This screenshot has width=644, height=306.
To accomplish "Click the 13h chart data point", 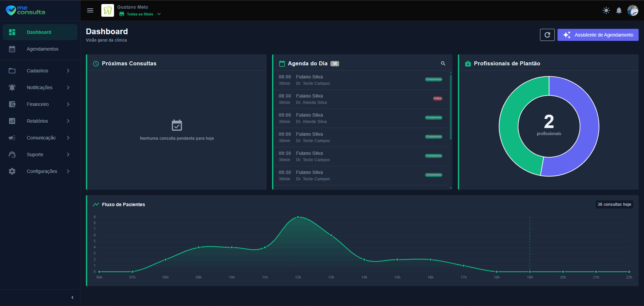I will [x=331, y=235].
